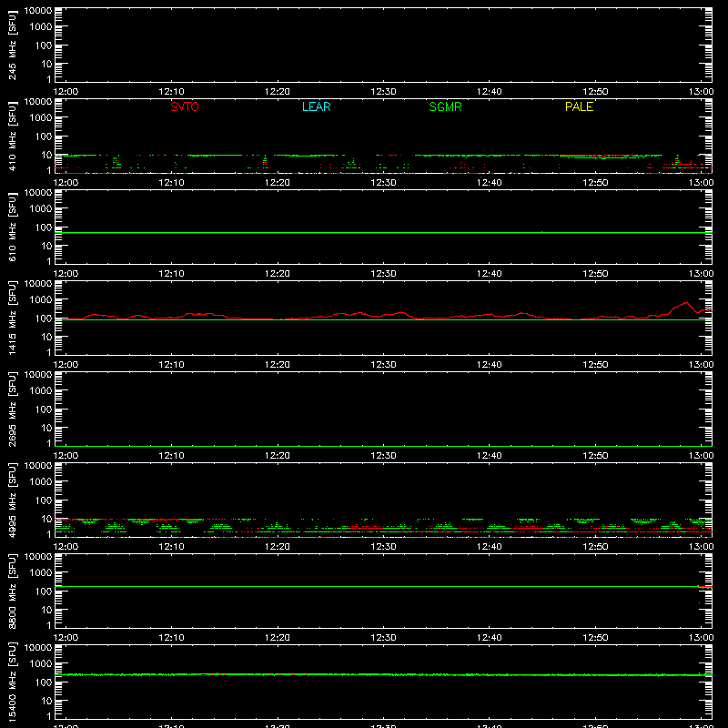The image size is (728, 728).
Task: Click the 12:50 label below 610 MHz plot
Action: coord(595,274)
